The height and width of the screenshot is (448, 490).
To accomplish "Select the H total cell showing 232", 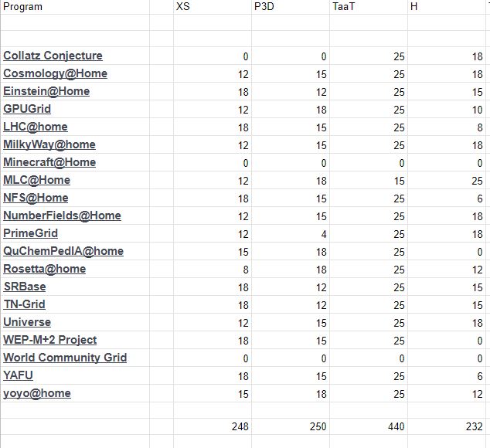I will pos(473,426).
